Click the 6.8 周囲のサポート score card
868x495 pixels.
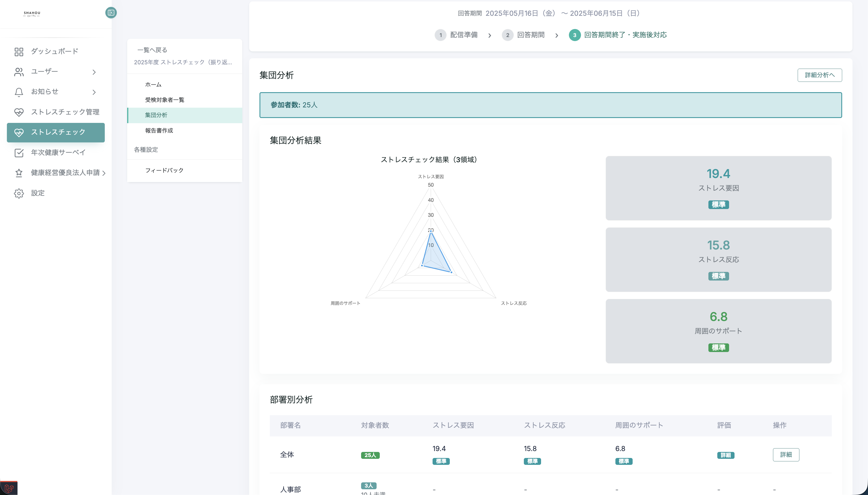coord(718,331)
